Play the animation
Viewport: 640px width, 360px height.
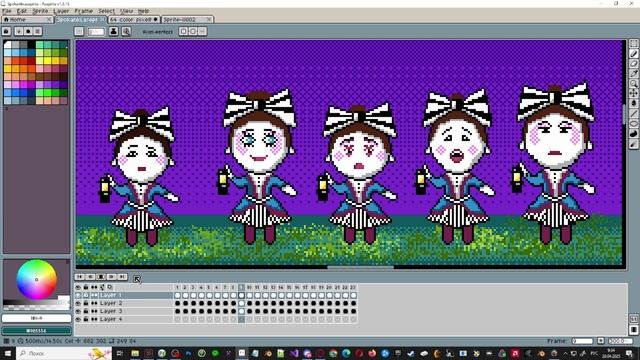pos(101,277)
